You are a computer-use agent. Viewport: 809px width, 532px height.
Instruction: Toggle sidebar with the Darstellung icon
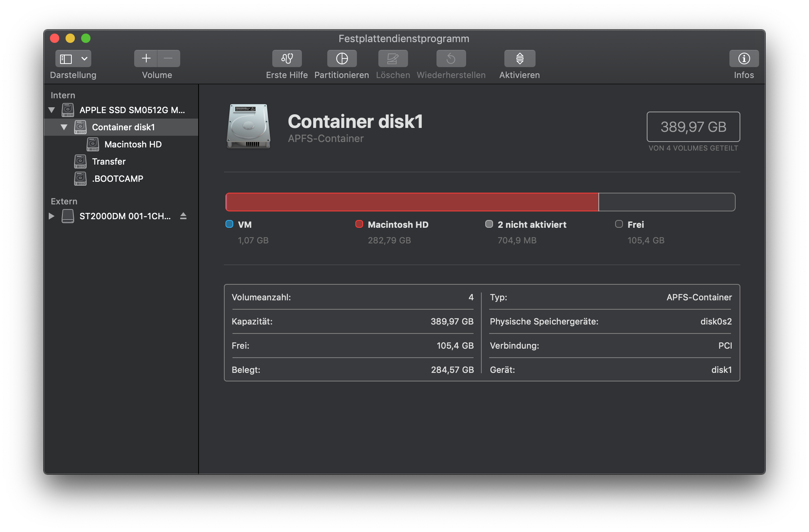[x=66, y=59]
